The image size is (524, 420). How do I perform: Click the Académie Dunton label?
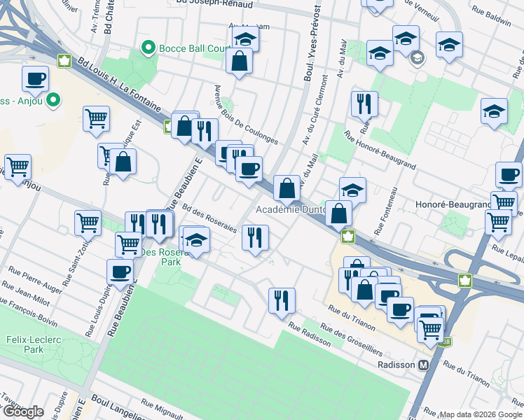[291, 210]
